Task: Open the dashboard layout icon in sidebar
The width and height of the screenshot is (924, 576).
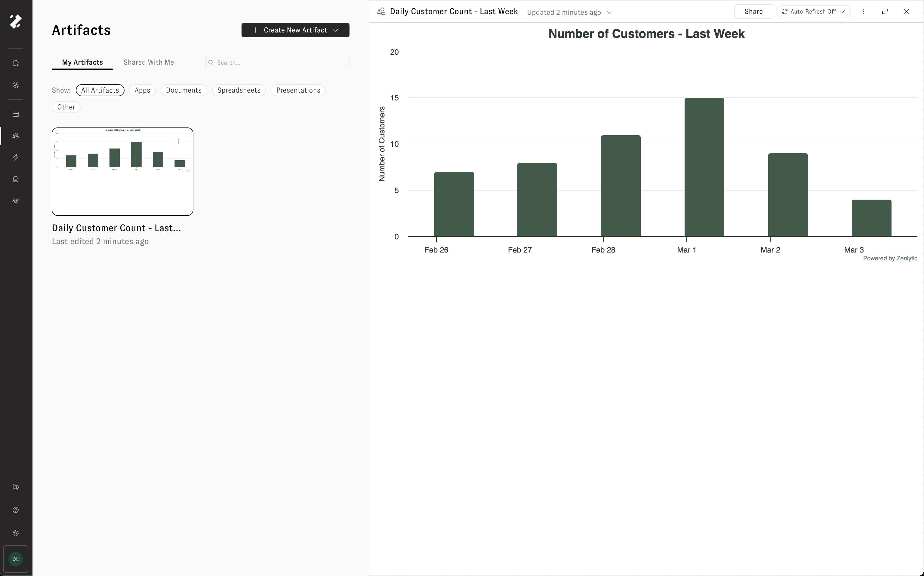Action: 16,114
